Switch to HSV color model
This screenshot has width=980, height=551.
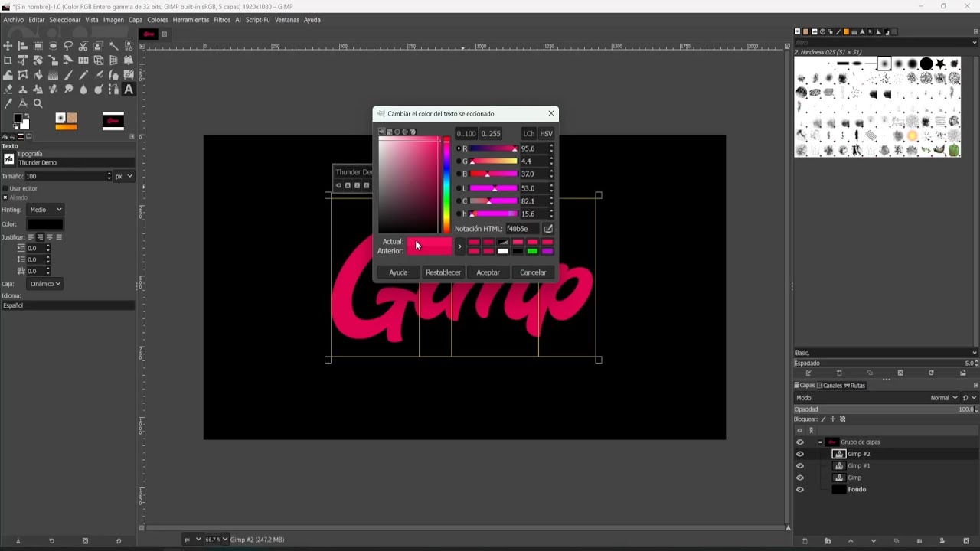click(546, 134)
